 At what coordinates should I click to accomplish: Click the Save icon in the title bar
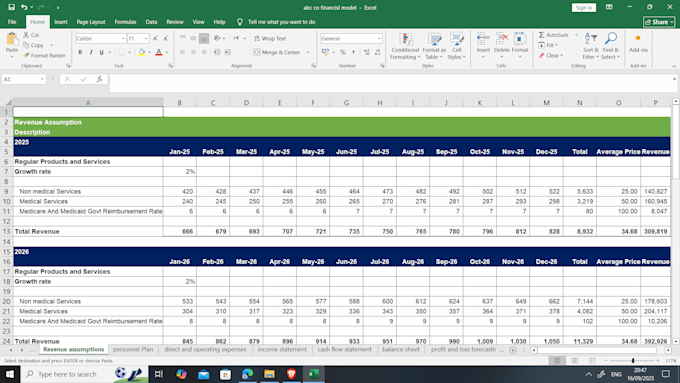(x=12, y=7)
